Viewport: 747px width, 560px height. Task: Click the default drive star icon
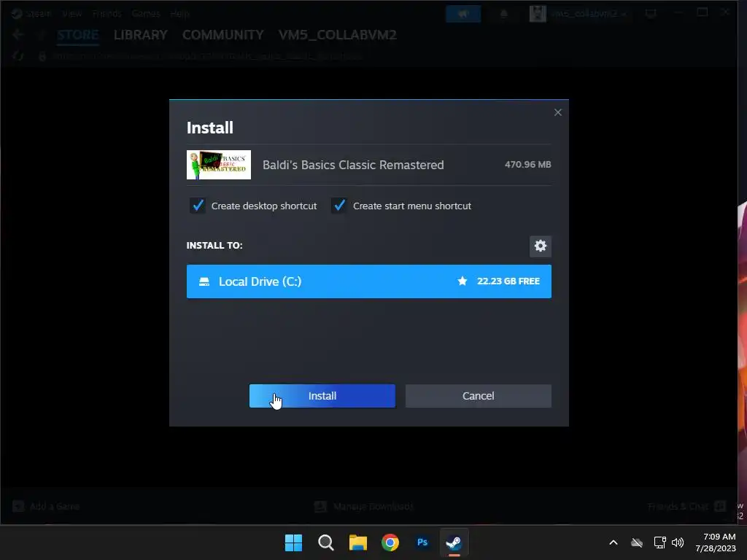[x=462, y=281]
